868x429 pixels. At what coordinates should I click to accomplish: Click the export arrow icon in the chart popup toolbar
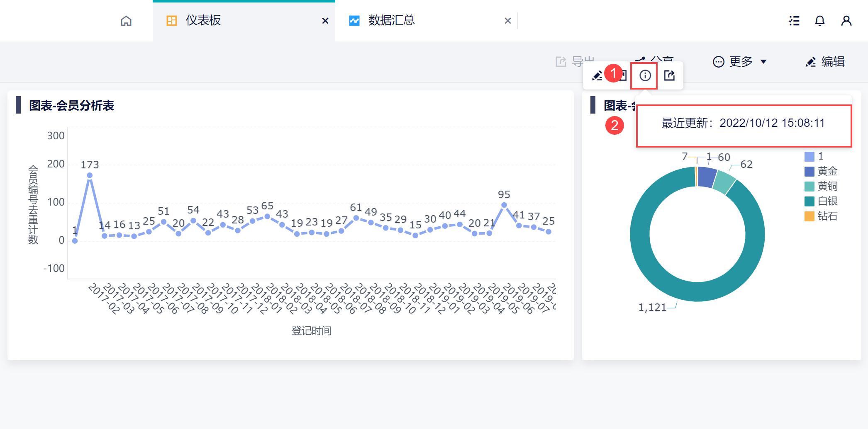coord(669,75)
